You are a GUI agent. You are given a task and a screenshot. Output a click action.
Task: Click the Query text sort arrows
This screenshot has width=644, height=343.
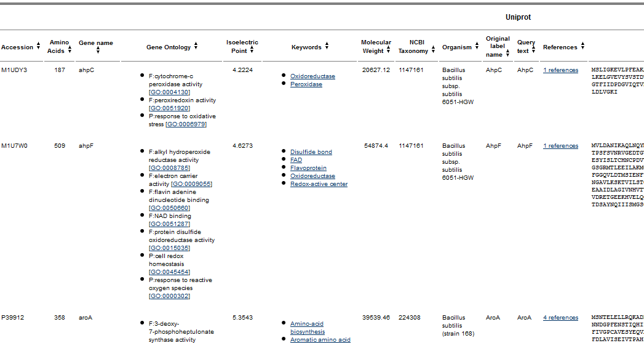pyautogui.click(x=533, y=51)
